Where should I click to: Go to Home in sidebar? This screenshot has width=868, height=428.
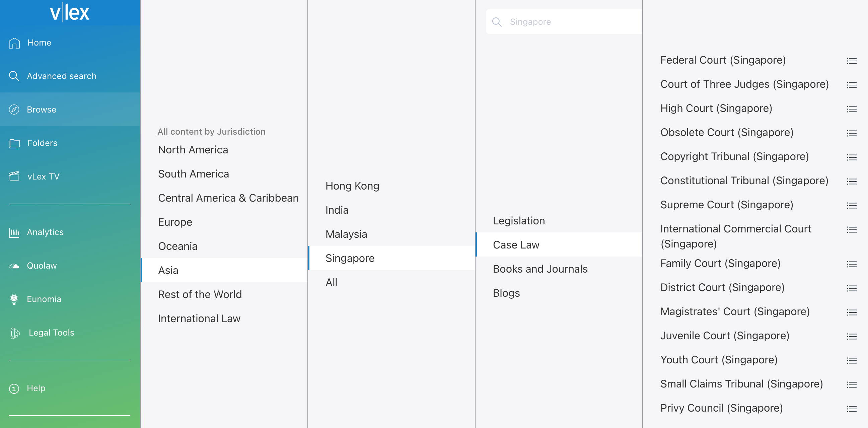[70, 43]
